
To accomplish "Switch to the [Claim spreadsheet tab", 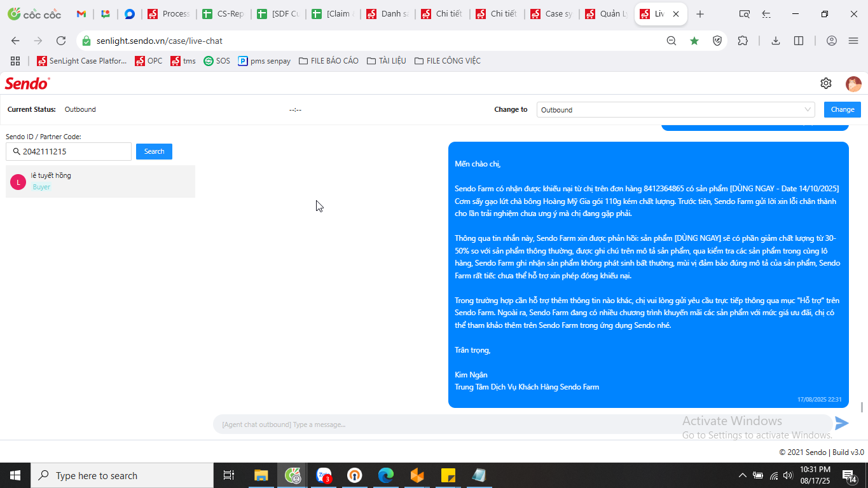I will [333, 14].
